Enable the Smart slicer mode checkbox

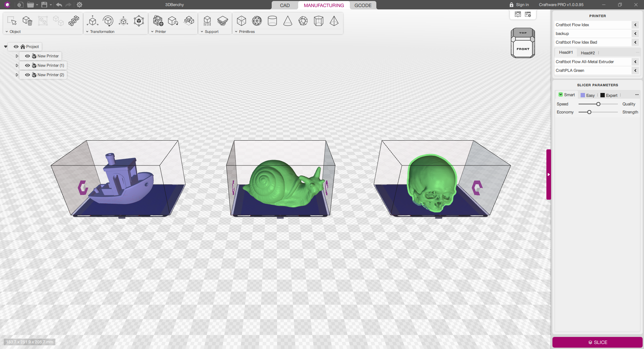coord(560,95)
